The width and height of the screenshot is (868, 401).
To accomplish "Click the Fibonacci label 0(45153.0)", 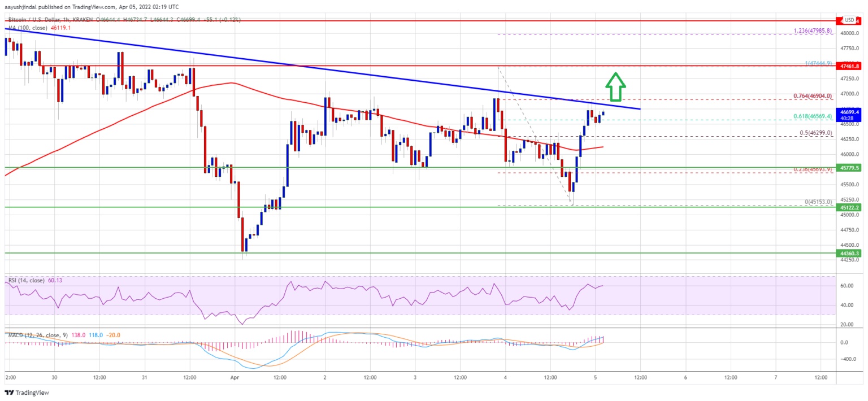I will 819,202.
